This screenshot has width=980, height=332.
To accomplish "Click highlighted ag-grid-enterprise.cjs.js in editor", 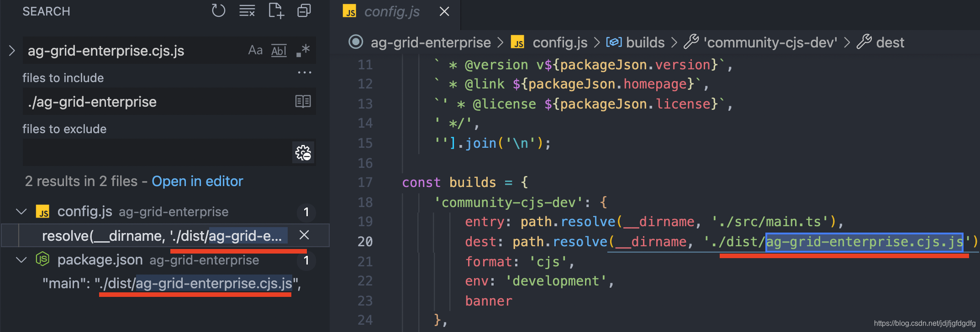I will point(864,242).
